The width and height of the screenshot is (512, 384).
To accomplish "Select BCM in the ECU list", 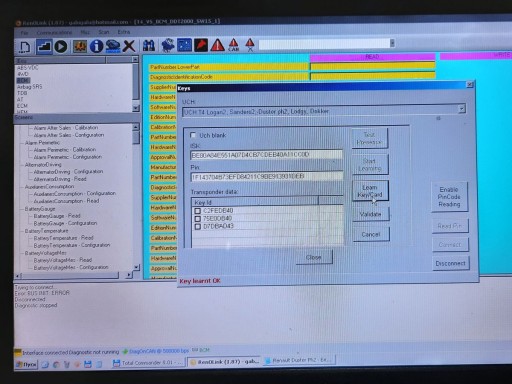I will tap(23, 80).
